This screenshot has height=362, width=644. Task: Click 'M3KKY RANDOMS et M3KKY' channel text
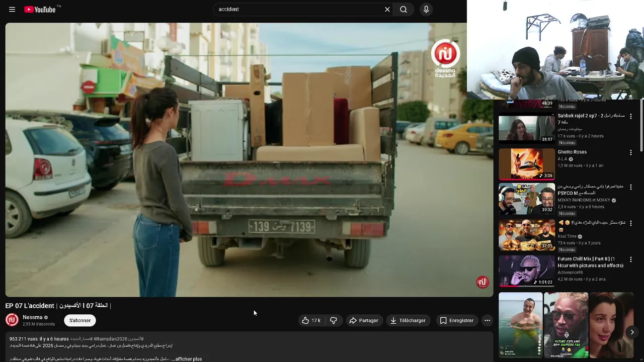(583, 200)
